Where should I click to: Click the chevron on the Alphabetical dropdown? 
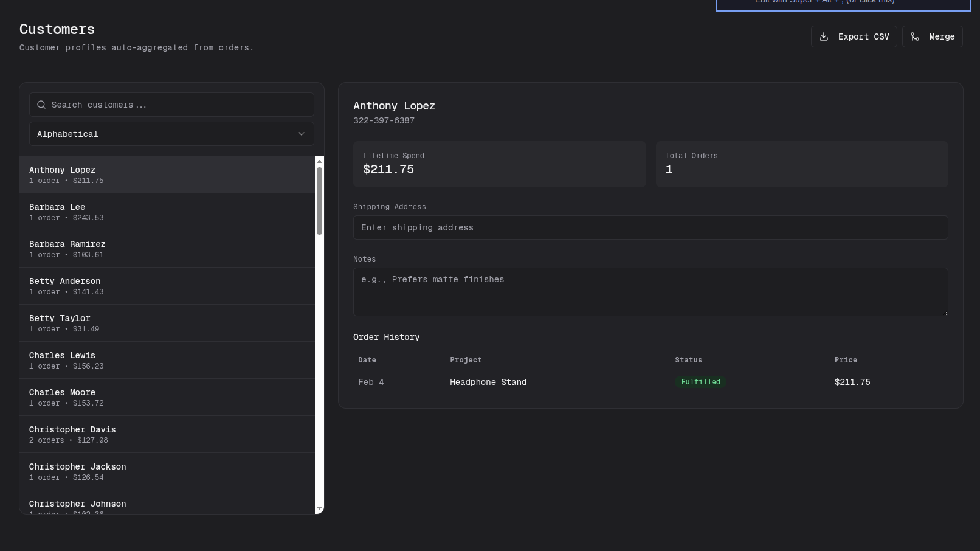point(302,134)
